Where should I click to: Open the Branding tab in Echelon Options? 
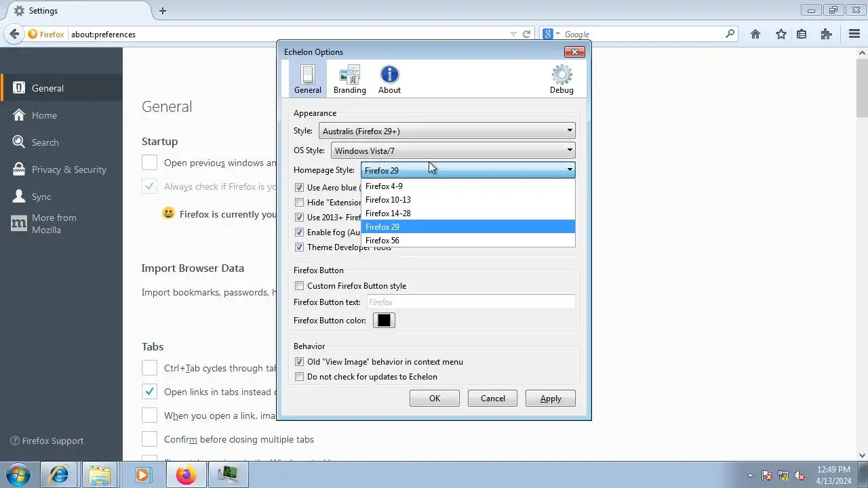[349, 79]
